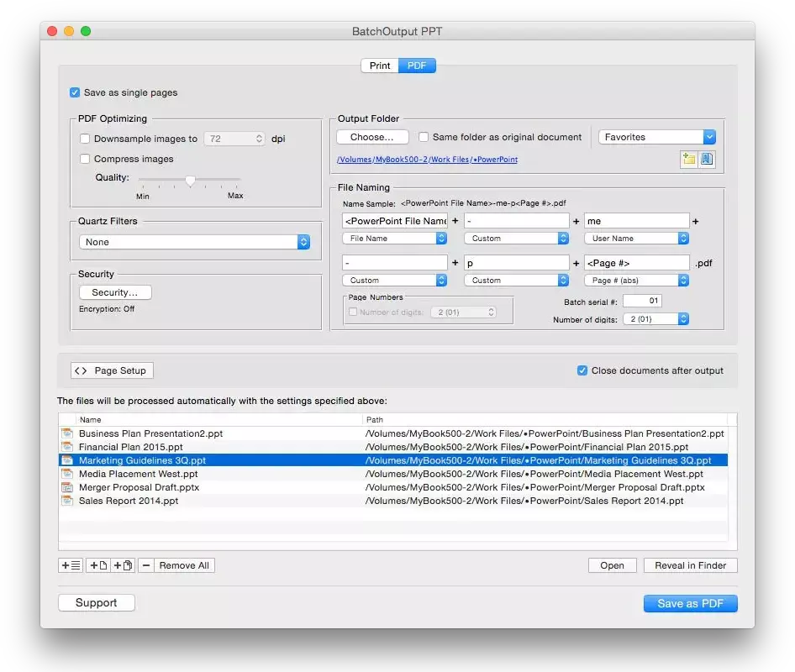
Task: Click the Sales Report 2014.ppt file icon
Action: click(67, 501)
